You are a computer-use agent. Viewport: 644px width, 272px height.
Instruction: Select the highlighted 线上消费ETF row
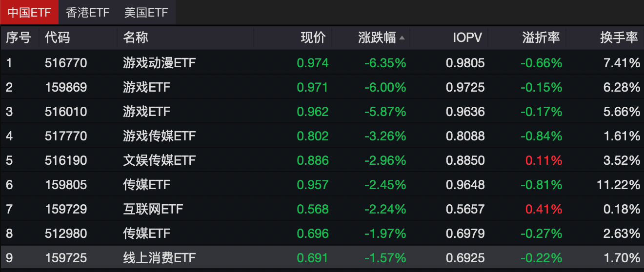click(x=322, y=258)
